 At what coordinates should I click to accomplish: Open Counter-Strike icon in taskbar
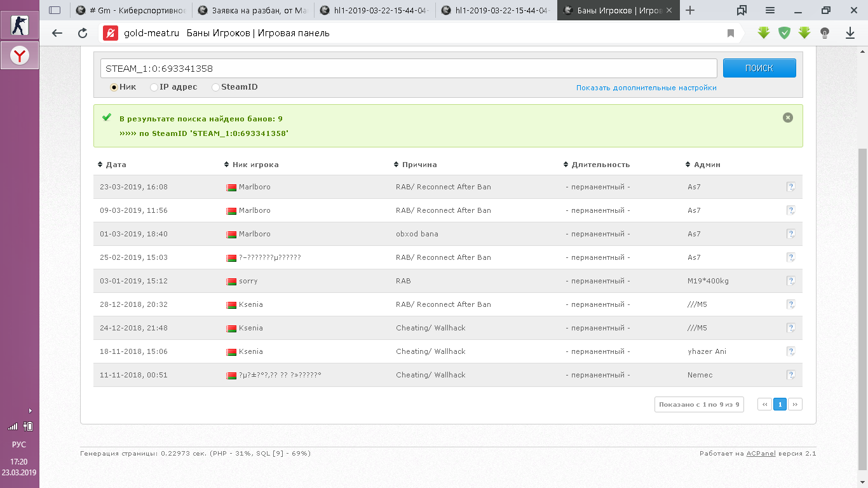coord(20,25)
